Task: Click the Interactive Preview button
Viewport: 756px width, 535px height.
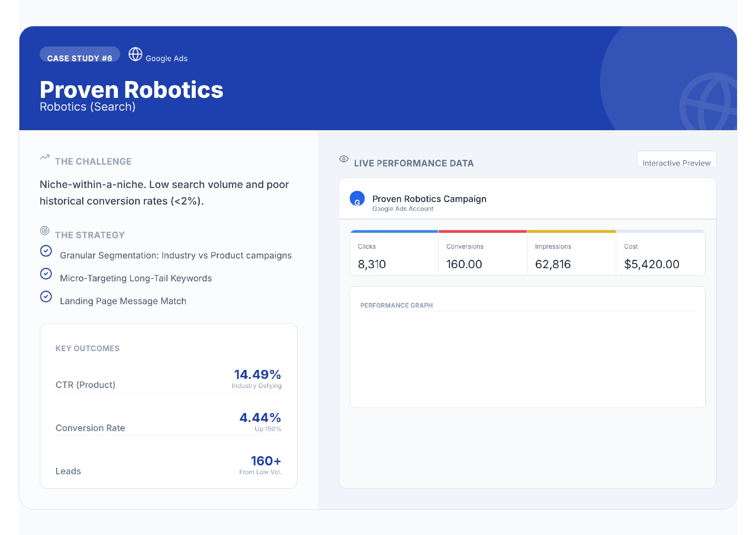Action: [x=677, y=159]
